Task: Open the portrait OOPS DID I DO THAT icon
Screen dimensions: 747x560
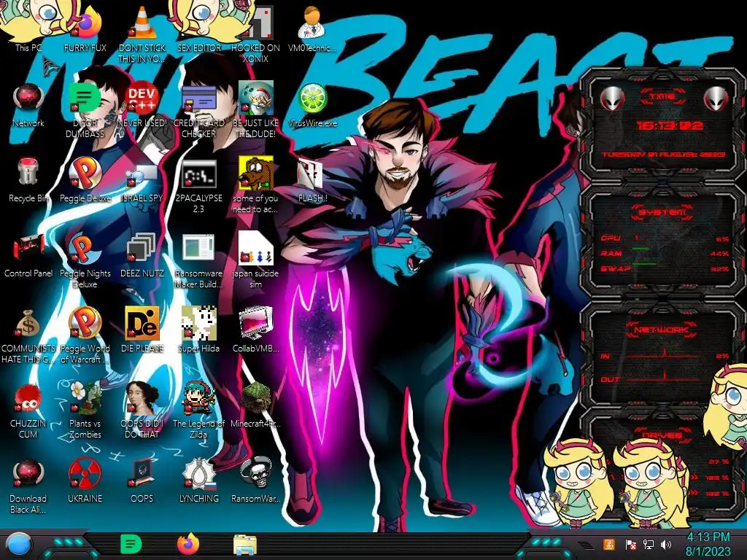Action: (x=142, y=411)
